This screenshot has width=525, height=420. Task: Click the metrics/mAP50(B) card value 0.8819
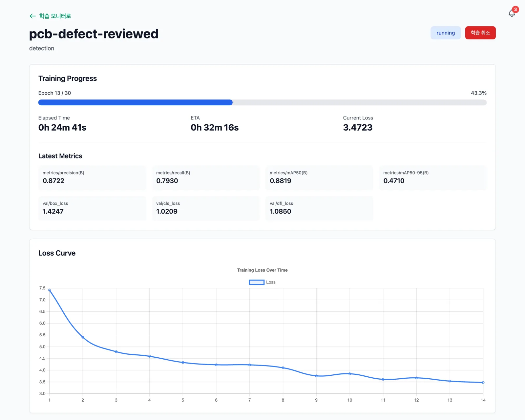tap(281, 181)
